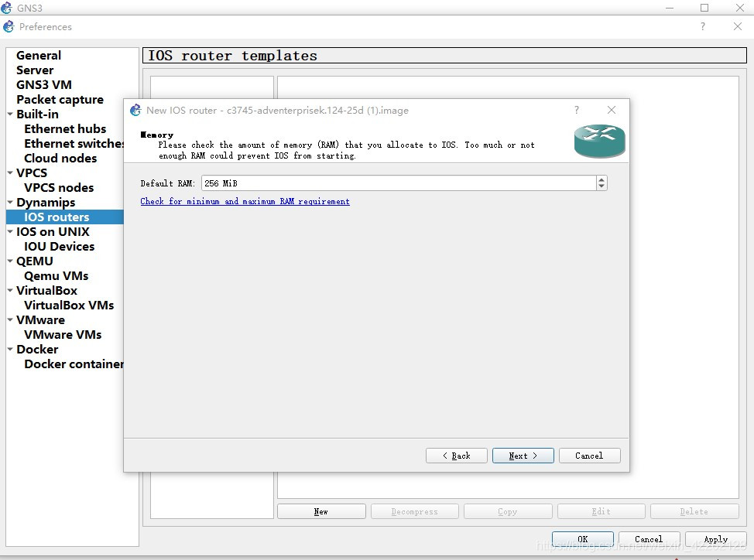Open Server preferences
The height and width of the screenshot is (560, 754).
35,70
